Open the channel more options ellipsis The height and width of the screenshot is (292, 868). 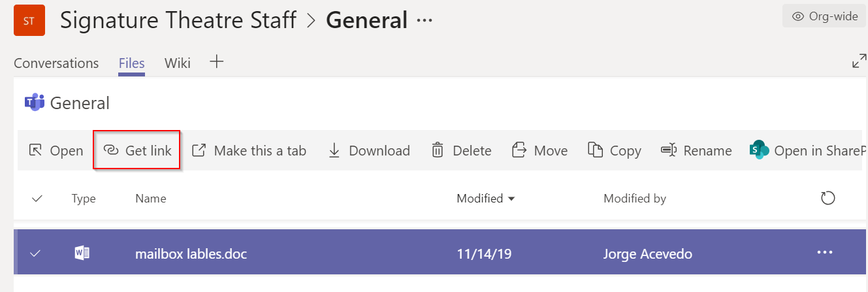[425, 21]
